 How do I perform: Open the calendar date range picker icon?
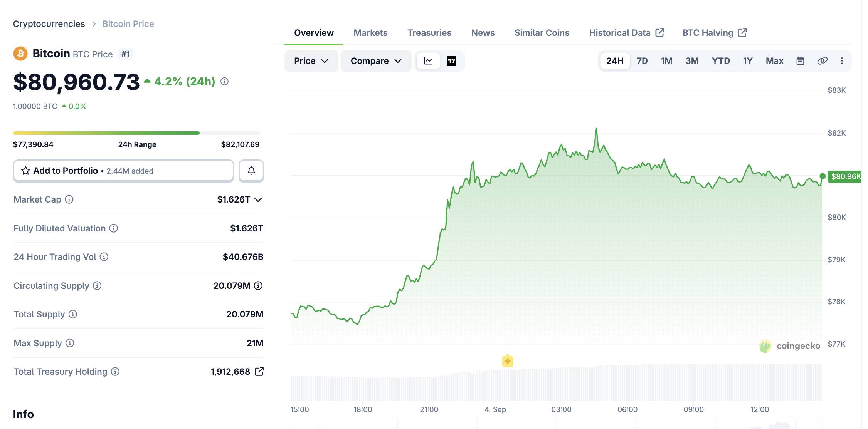pyautogui.click(x=800, y=61)
